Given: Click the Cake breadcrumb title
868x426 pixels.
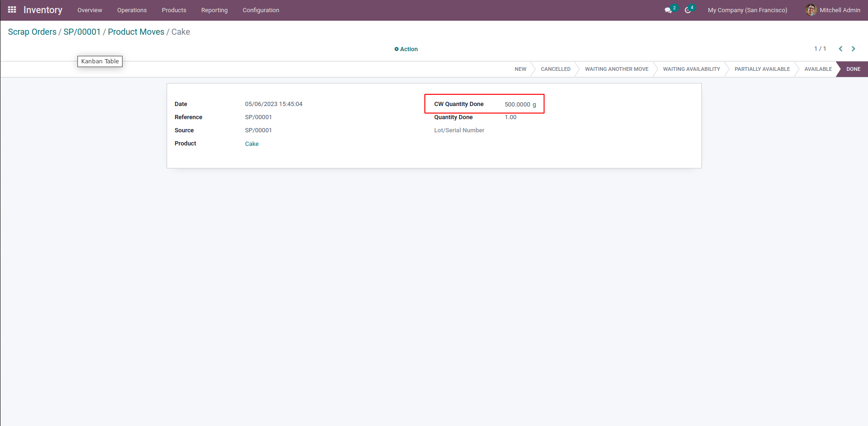Looking at the screenshot, I should [181, 32].
